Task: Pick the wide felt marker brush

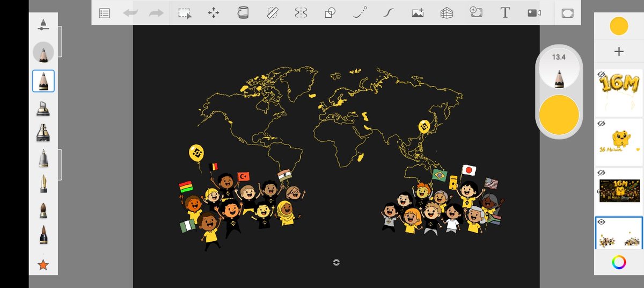Action: click(x=43, y=132)
